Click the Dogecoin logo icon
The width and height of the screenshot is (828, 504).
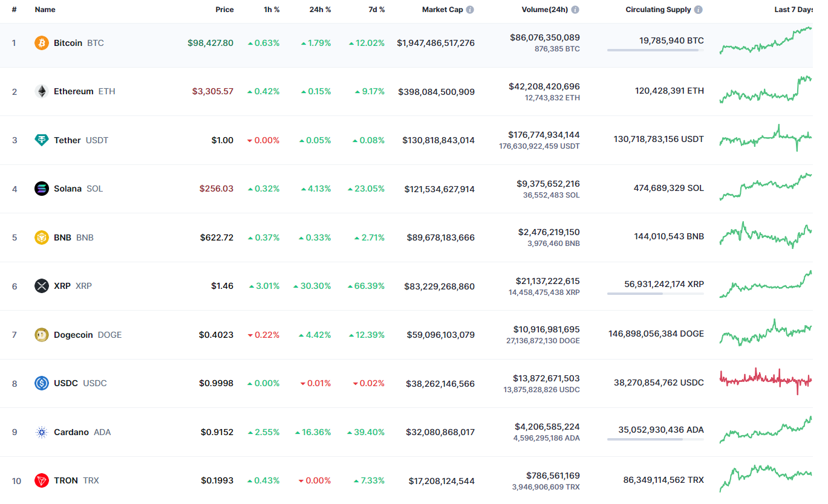pyautogui.click(x=41, y=335)
